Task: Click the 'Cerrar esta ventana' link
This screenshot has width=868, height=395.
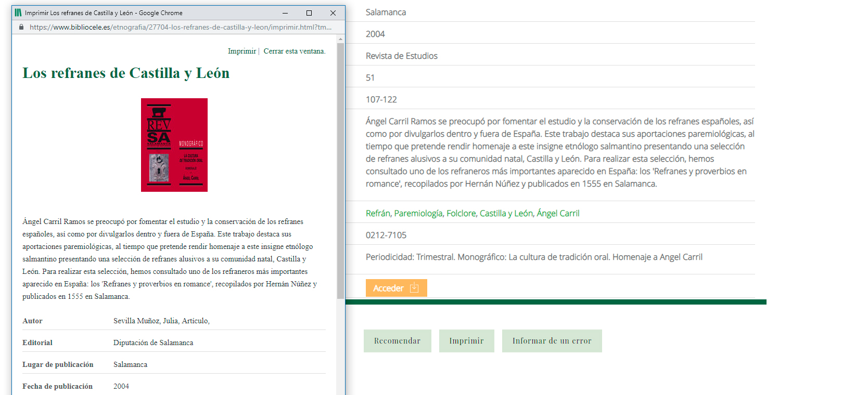Action: 294,51
